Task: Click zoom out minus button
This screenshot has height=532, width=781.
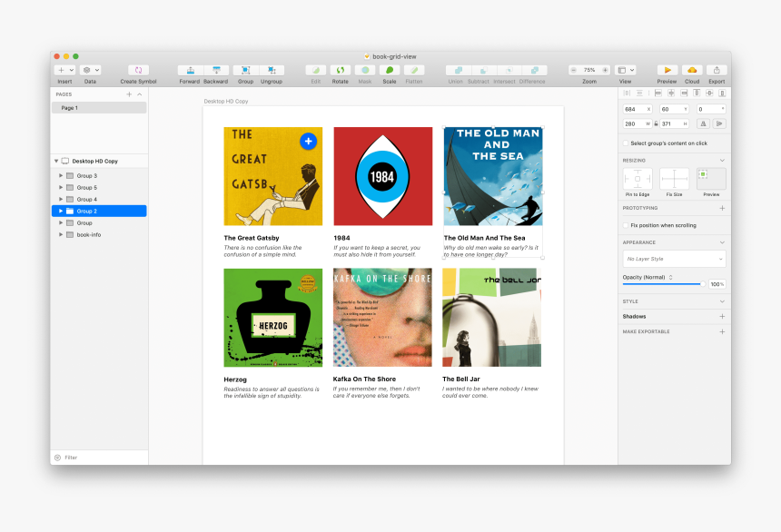Action: pos(574,70)
